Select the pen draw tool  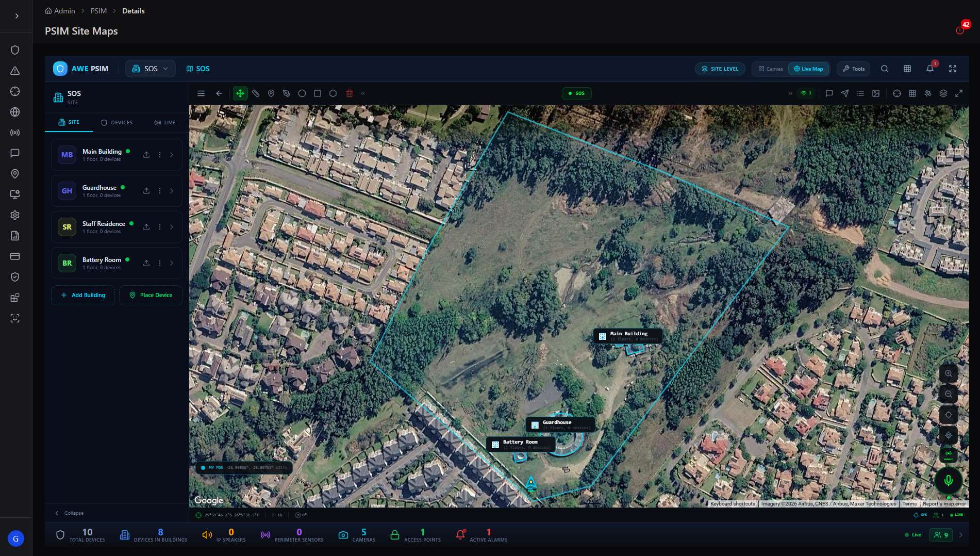click(x=287, y=93)
